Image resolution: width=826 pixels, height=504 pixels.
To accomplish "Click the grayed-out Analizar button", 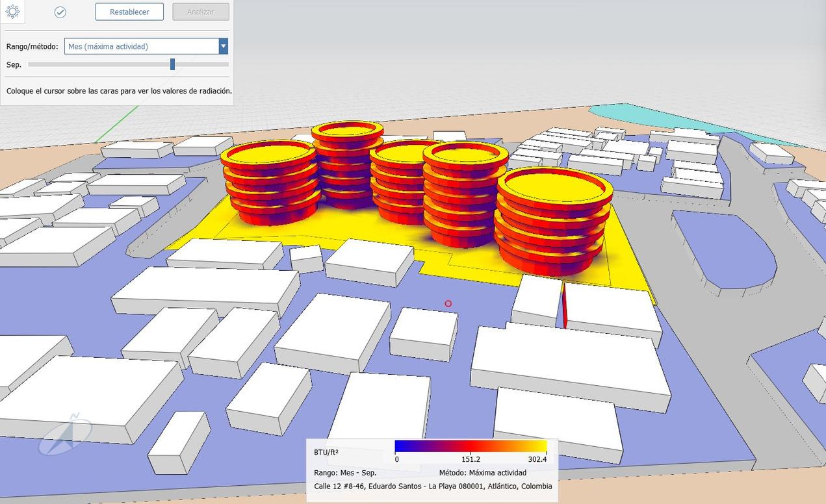I will (x=201, y=12).
